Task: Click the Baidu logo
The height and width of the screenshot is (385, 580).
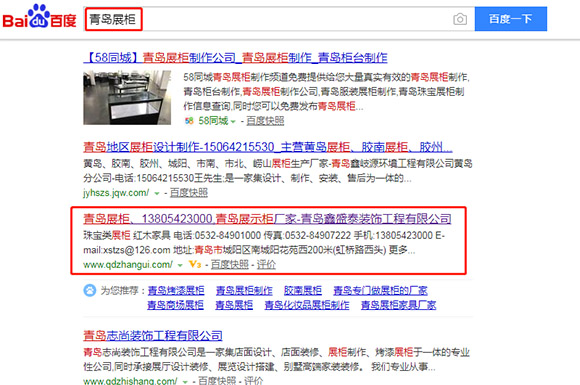Action: tap(39, 17)
